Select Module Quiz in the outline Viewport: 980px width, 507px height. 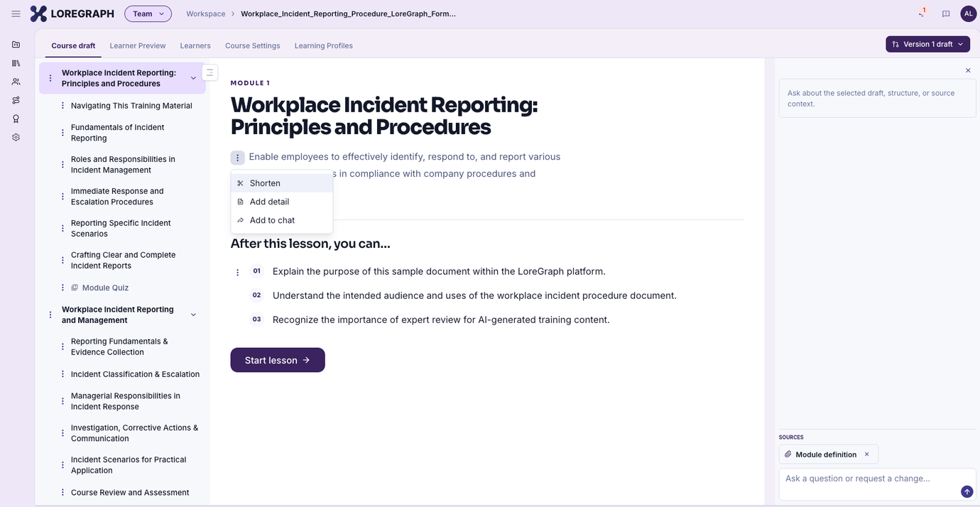point(105,288)
